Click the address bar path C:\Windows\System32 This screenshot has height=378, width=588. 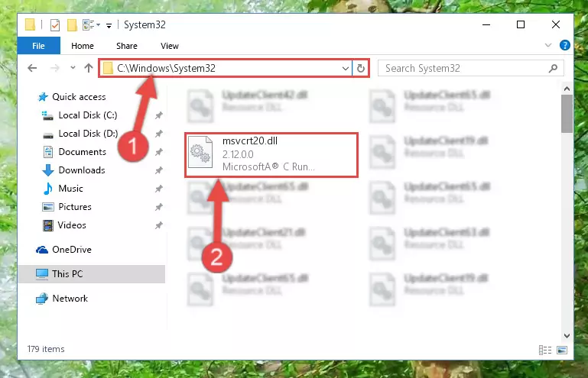[166, 68]
